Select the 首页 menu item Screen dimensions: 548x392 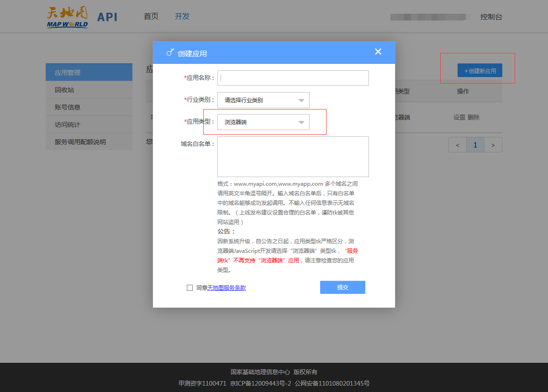coord(151,16)
